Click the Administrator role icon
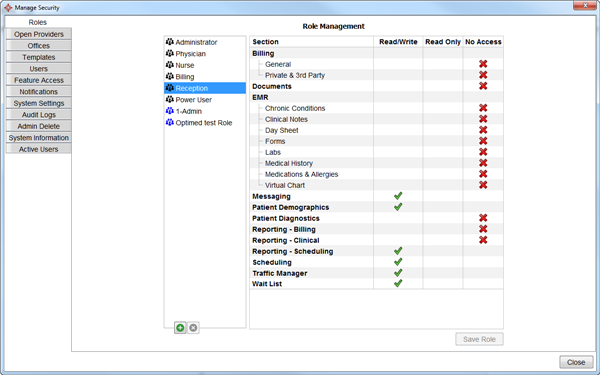Image resolution: width=600 pixels, height=375 pixels. tap(170, 42)
